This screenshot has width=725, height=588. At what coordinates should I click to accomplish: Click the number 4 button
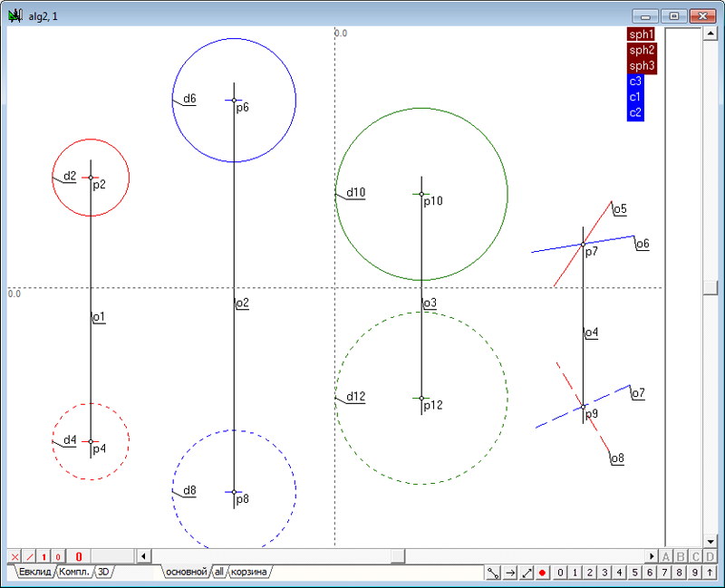(x=619, y=573)
